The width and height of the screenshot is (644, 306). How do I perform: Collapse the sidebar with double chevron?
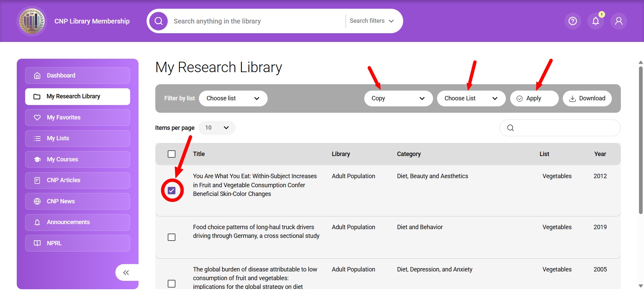click(126, 272)
